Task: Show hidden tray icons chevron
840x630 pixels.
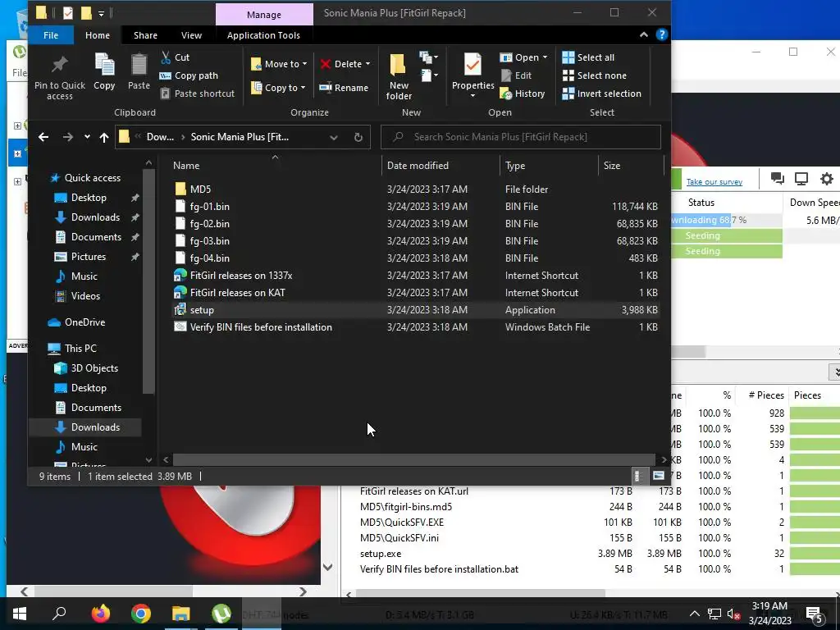Action: point(694,614)
